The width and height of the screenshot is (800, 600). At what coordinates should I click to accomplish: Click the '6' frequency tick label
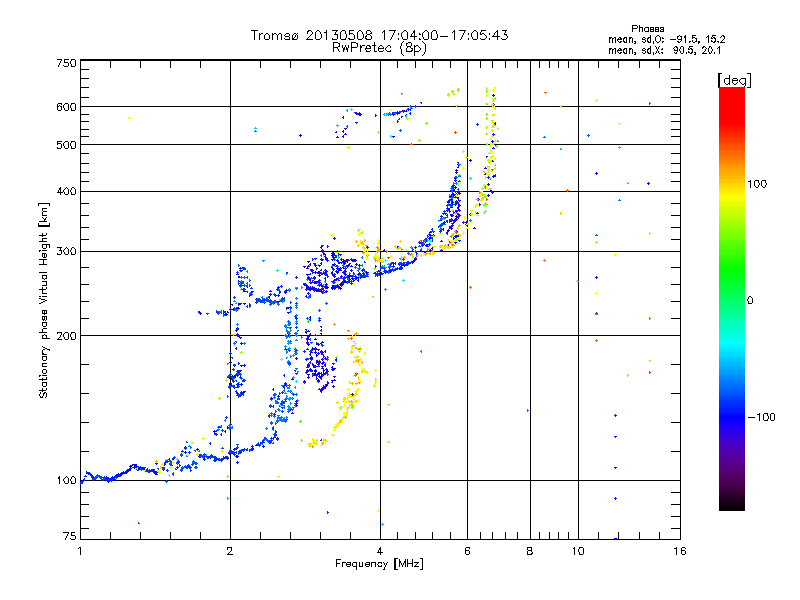point(467,551)
